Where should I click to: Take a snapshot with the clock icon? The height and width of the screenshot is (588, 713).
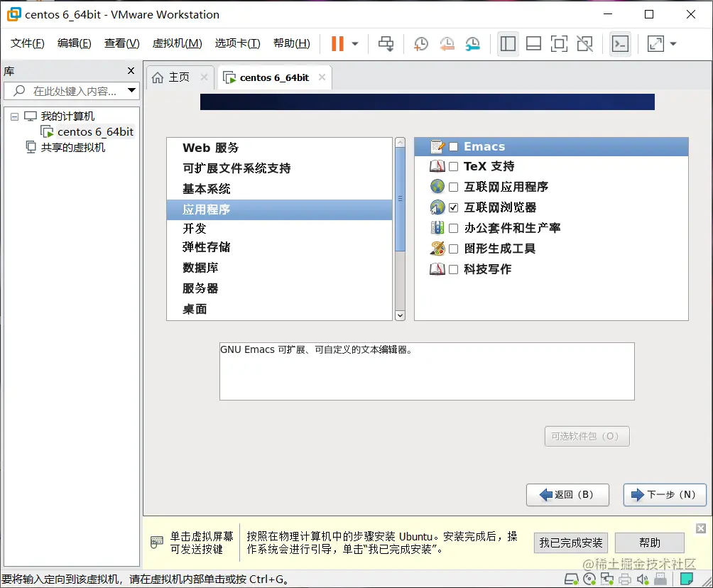coord(421,43)
